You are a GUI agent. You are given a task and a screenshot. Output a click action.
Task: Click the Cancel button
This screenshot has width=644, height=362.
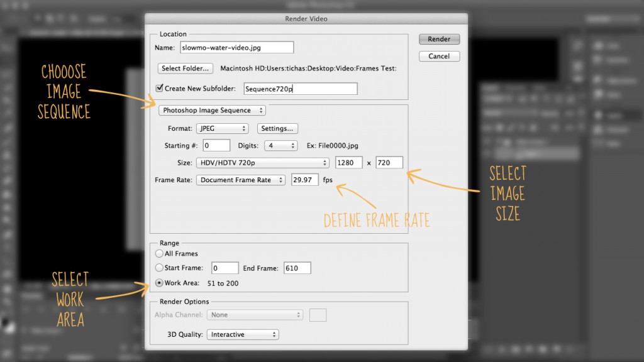tap(439, 56)
